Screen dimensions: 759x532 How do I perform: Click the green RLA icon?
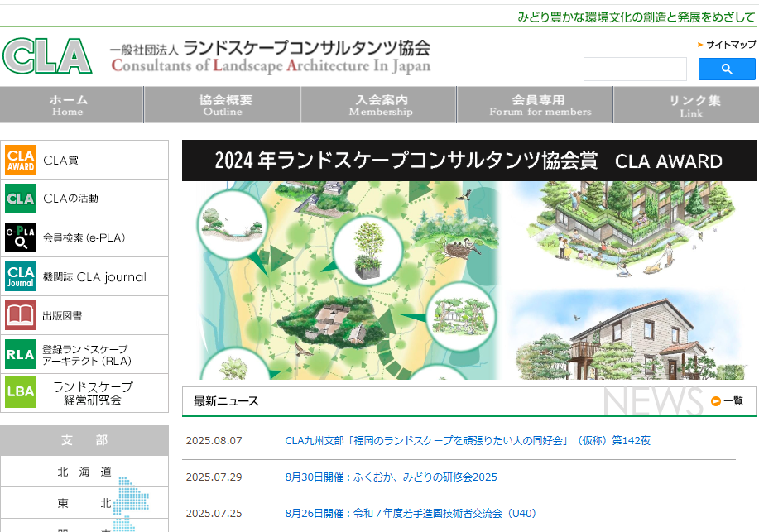click(21, 354)
